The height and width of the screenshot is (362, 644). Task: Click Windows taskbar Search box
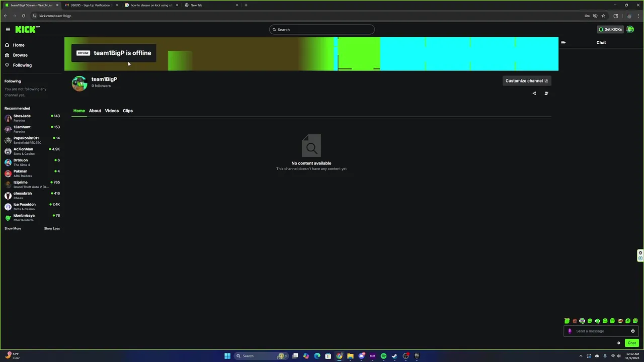[262, 356]
